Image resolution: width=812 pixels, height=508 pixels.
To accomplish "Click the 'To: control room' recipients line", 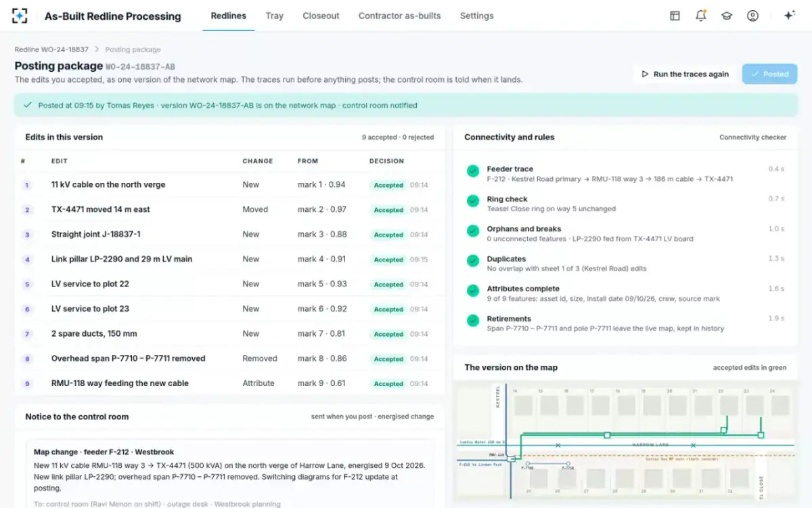I will pyautogui.click(x=157, y=504).
